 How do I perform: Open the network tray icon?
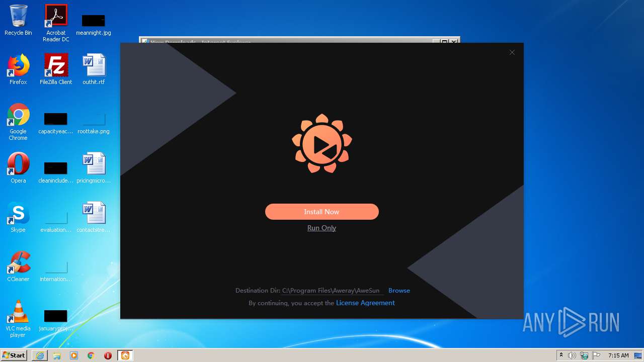pyautogui.click(x=584, y=355)
